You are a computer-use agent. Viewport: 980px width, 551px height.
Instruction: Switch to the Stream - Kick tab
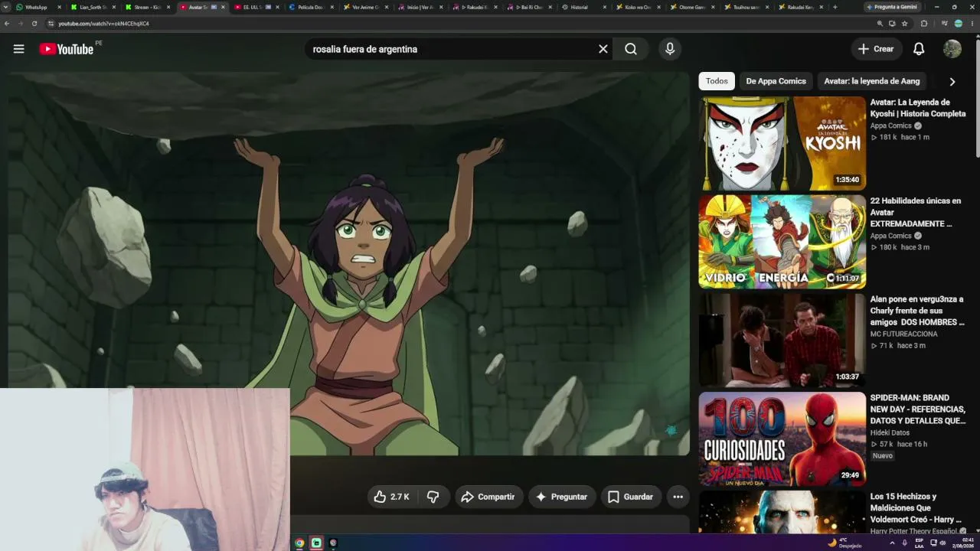click(147, 7)
